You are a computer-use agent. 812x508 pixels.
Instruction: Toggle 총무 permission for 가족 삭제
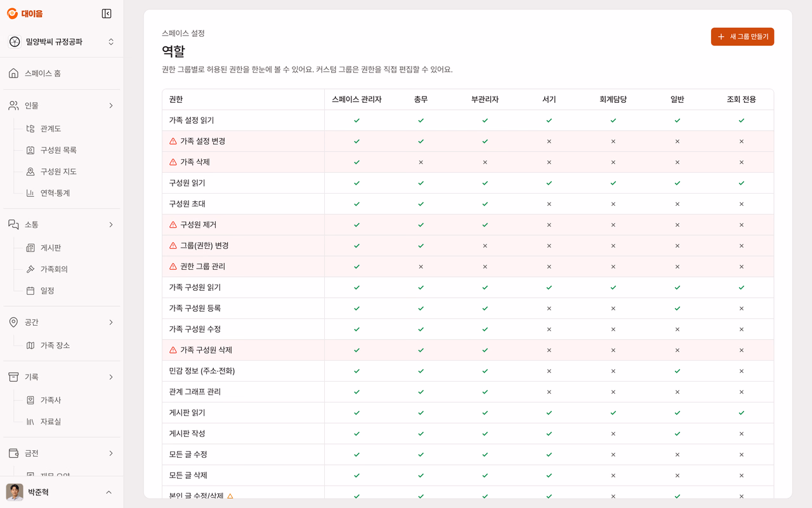point(421,162)
